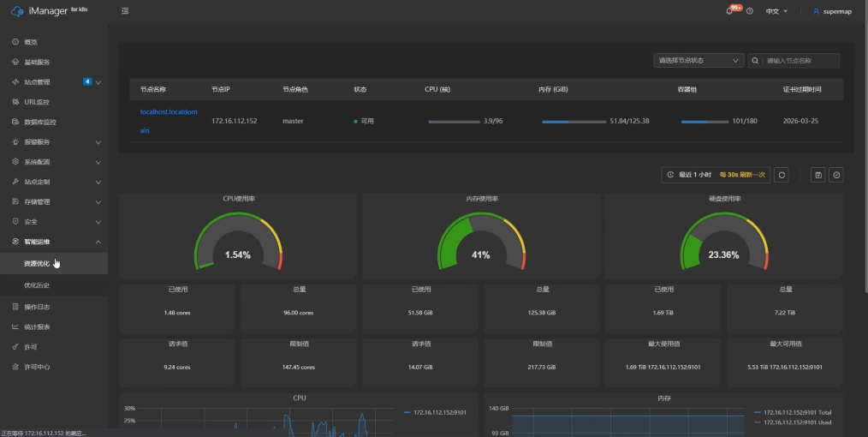The height and width of the screenshot is (437, 868).
Task: Click the notification bell with 99+ badge
Action: (x=730, y=11)
